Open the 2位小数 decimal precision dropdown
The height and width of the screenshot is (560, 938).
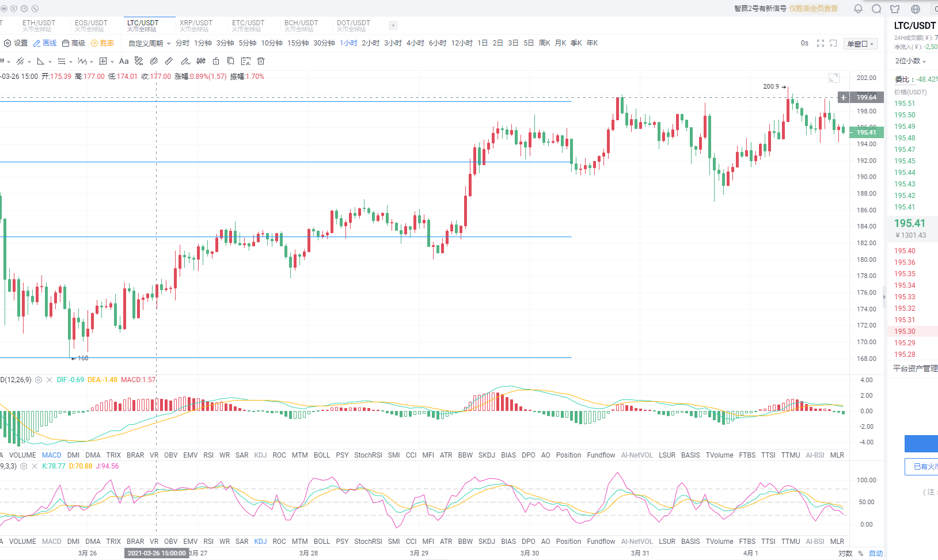click(x=910, y=61)
